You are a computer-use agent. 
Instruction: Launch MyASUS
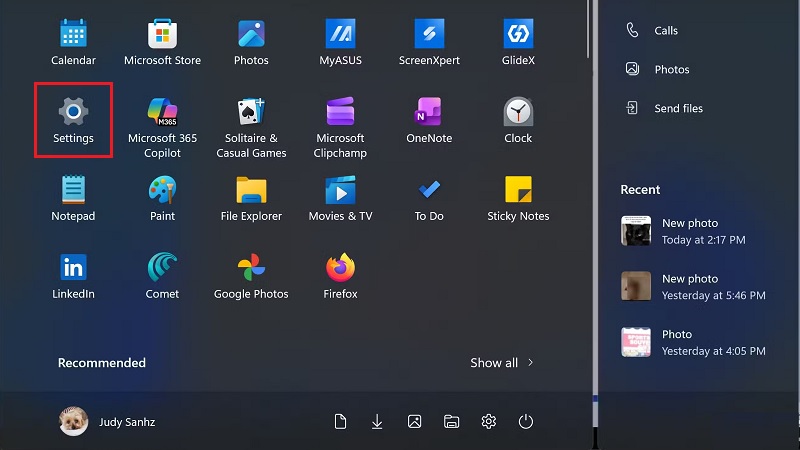[340, 42]
